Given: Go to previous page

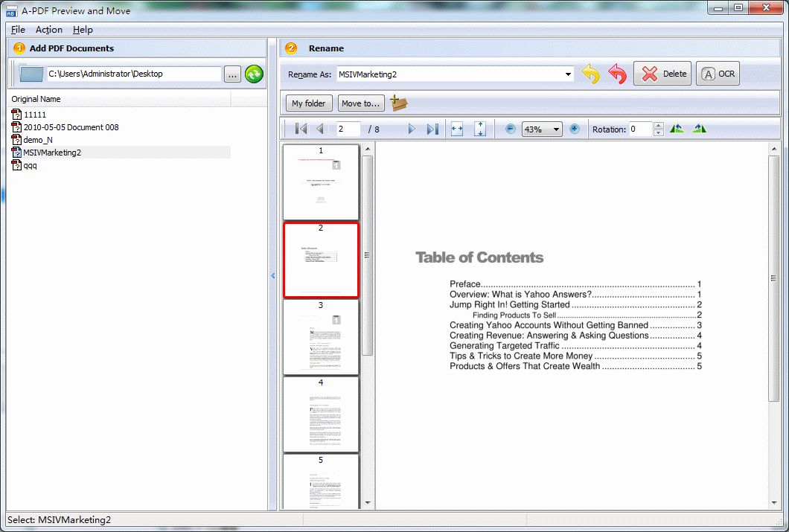Looking at the screenshot, I should click(319, 129).
